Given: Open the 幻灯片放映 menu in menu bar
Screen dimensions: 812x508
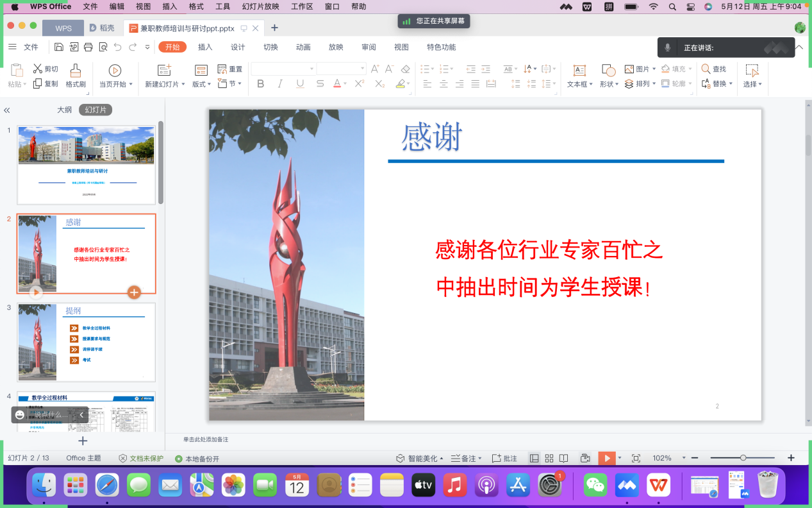Looking at the screenshot, I should 260,6.
